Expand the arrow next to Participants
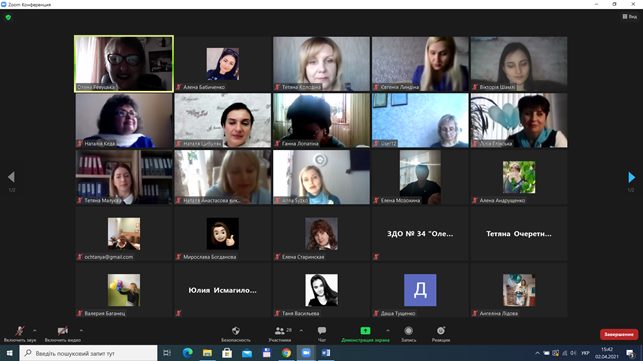643x361 pixels. pos(301,330)
